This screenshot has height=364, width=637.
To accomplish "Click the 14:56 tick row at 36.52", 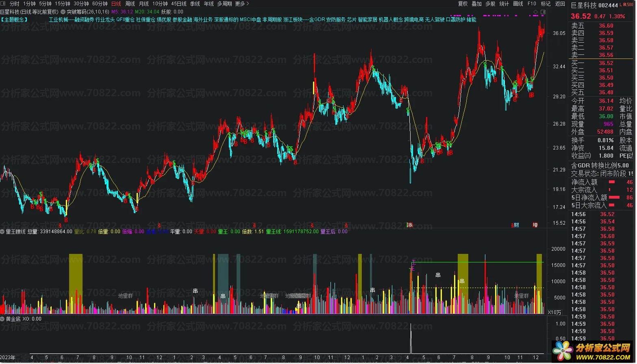I will 602,214.
